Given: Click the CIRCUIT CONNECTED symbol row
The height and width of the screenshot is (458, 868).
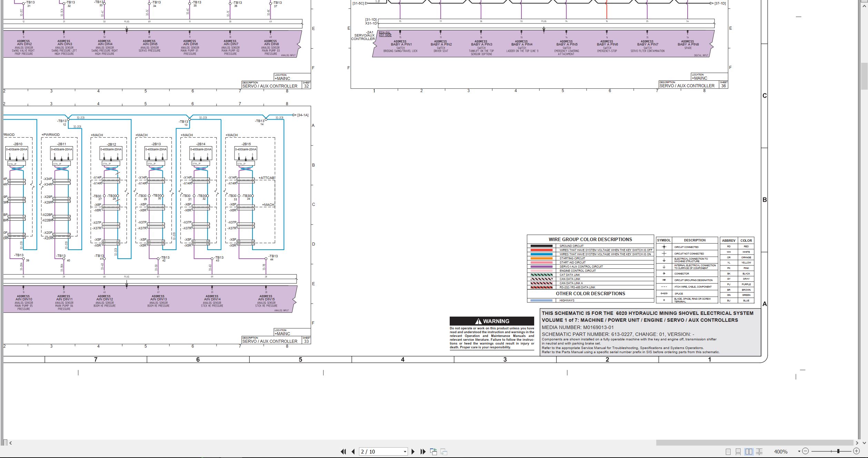Looking at the screenshot, I should pos(687,247).
